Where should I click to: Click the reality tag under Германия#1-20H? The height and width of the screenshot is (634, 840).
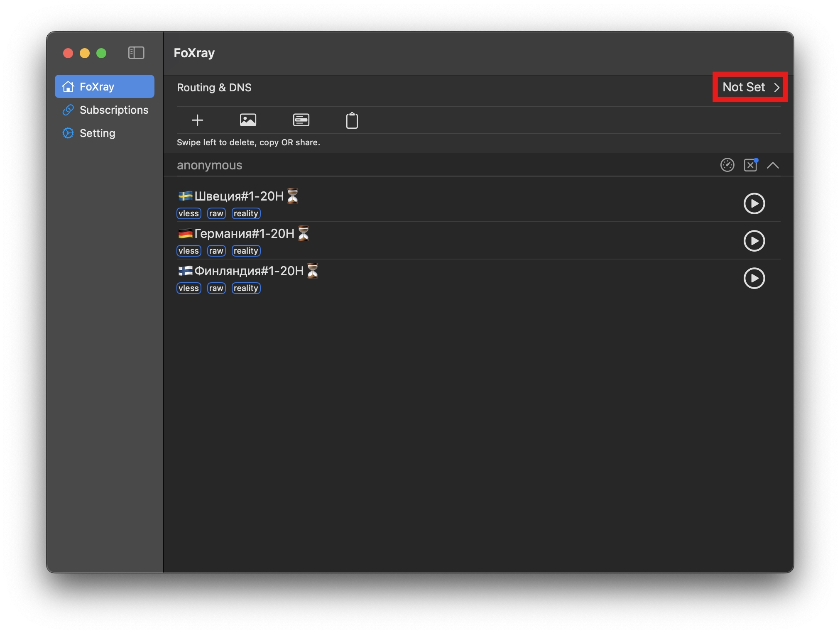246,251
